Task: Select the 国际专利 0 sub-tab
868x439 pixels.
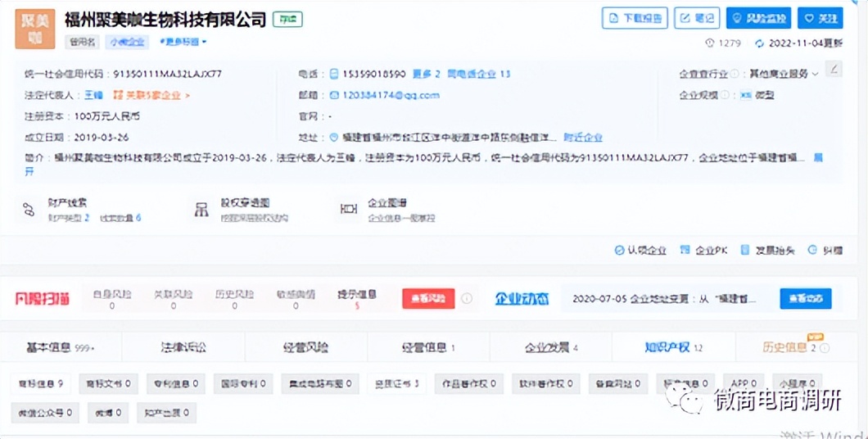Action: (243, 383)
